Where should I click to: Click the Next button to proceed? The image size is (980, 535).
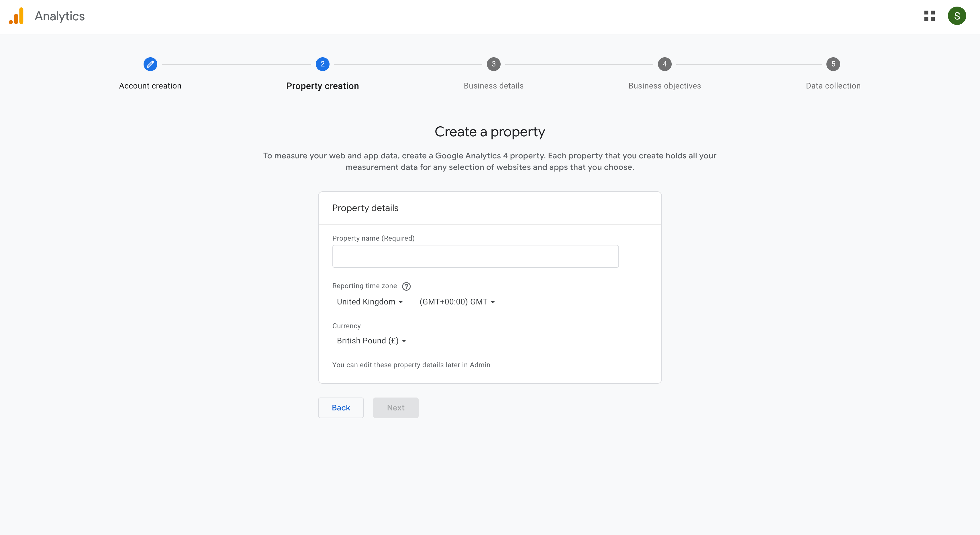395,407
